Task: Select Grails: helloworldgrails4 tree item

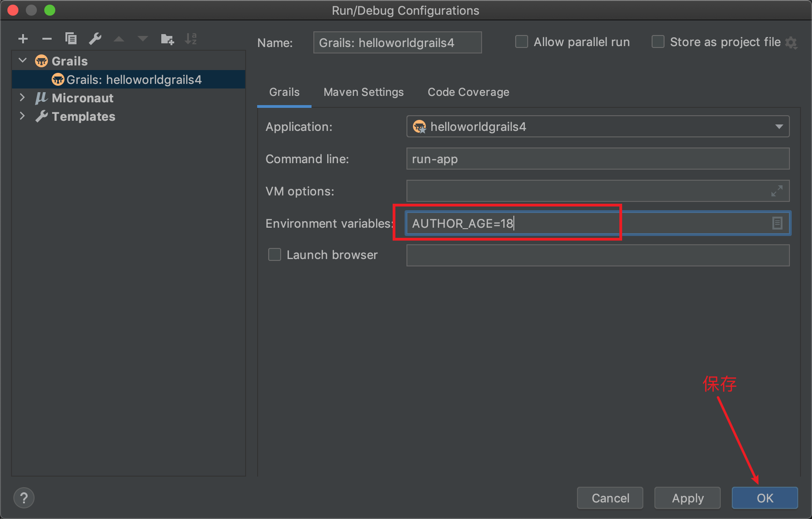Action: click(129, 79)
